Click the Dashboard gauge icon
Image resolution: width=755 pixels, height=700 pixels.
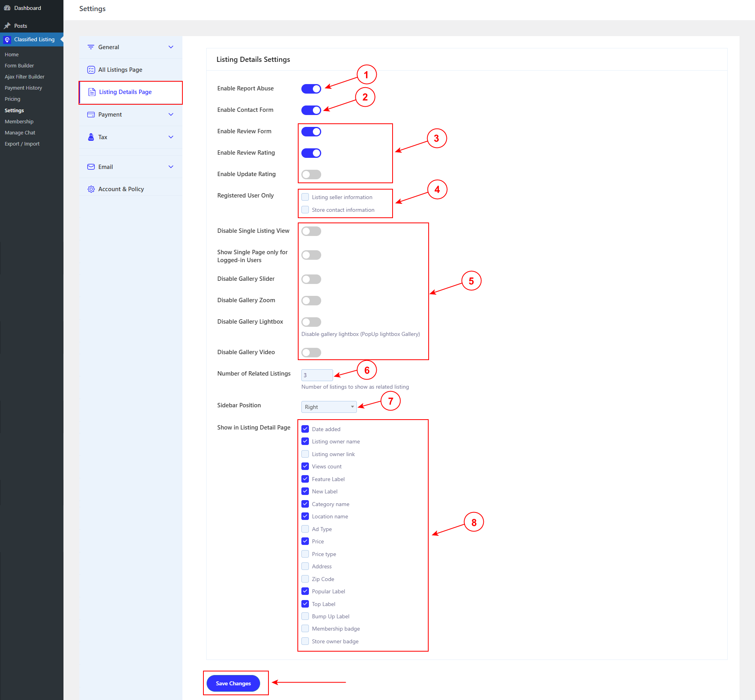(7, 8)
